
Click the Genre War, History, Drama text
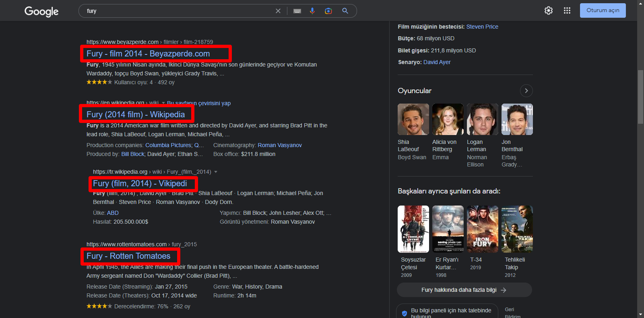coord(248,287)
